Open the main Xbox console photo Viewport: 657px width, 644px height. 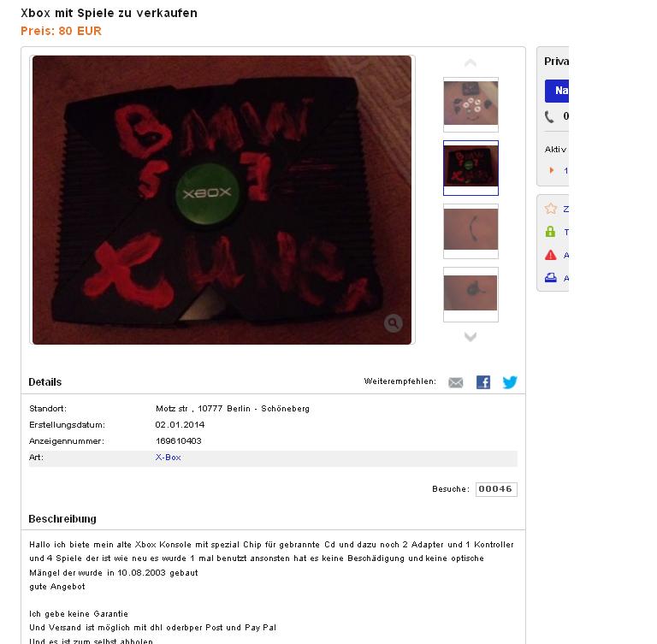pos(222,200)
